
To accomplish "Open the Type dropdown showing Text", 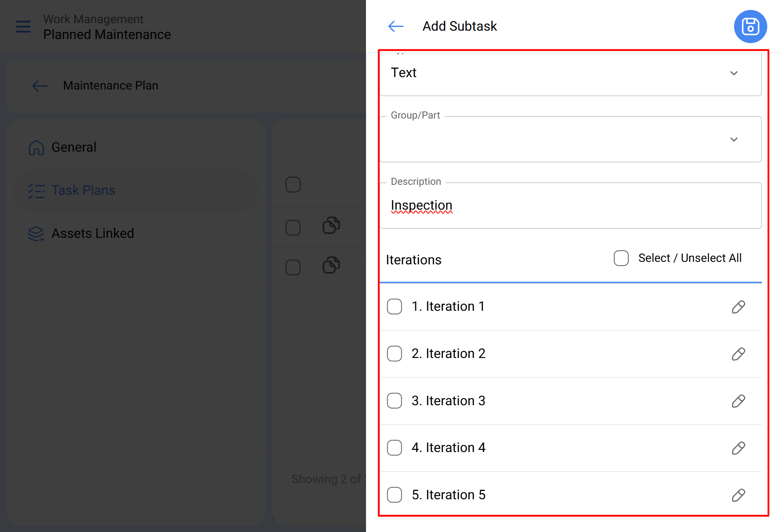I will 570,73.
